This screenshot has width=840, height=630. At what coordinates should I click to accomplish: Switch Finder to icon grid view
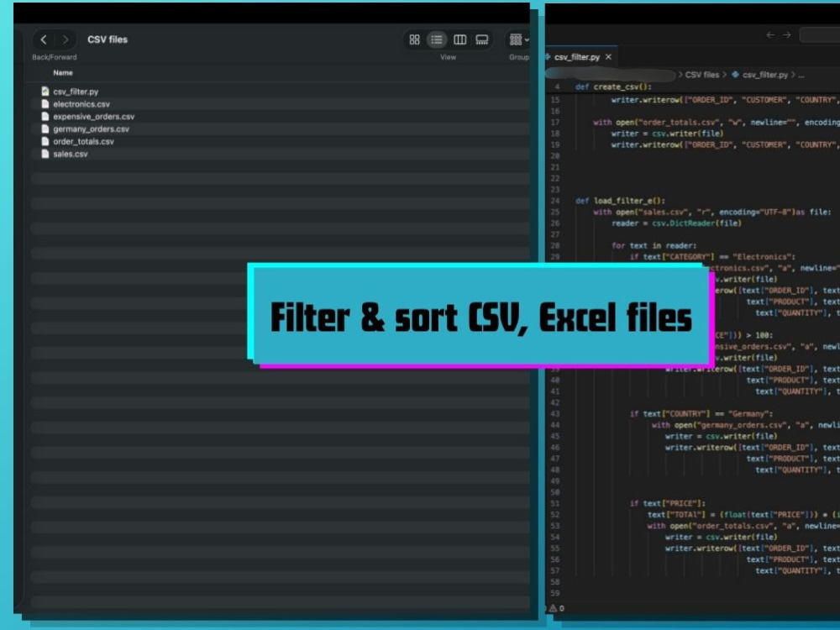pos(415,39)
